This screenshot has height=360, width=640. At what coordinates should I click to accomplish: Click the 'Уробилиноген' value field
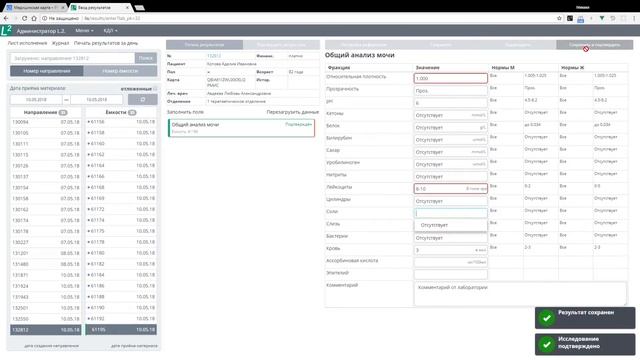point(451,164)
